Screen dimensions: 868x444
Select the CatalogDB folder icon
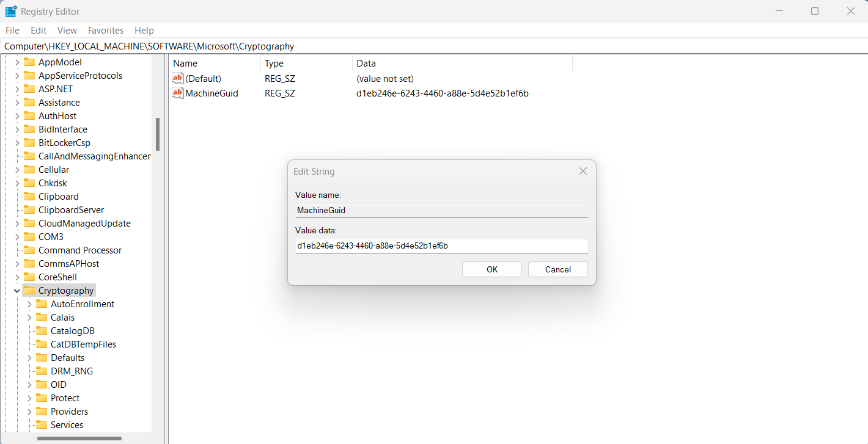coord(42,331)
